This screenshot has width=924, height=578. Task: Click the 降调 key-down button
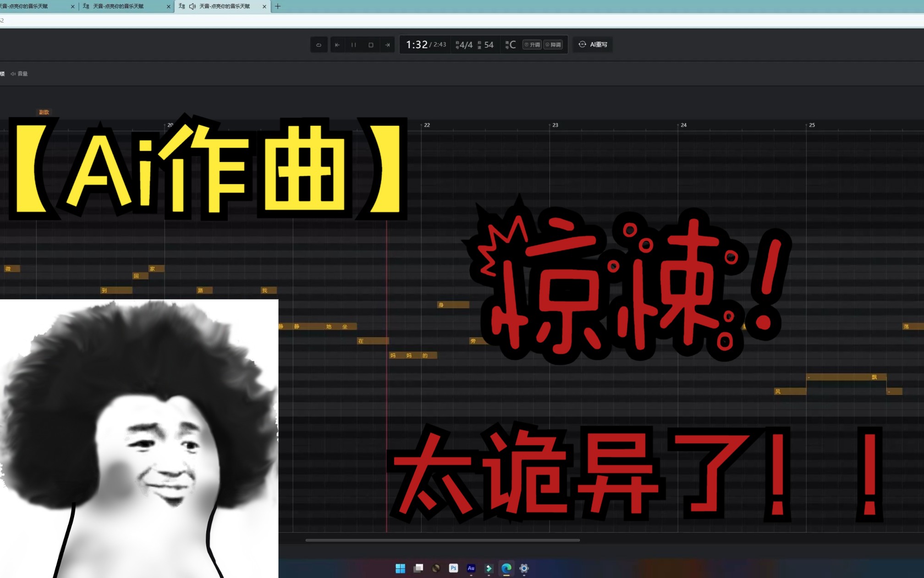[553, 44]
